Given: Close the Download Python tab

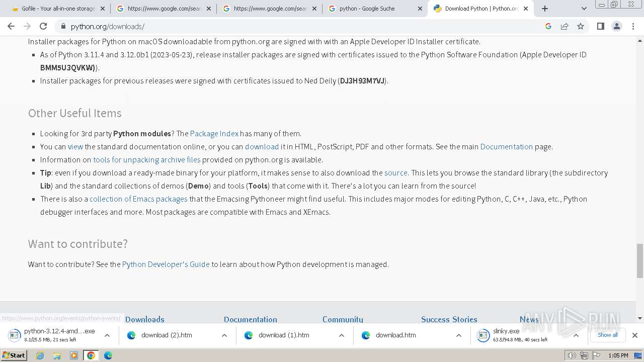Looking at the screenshot, I should click(x=526, y=9).
